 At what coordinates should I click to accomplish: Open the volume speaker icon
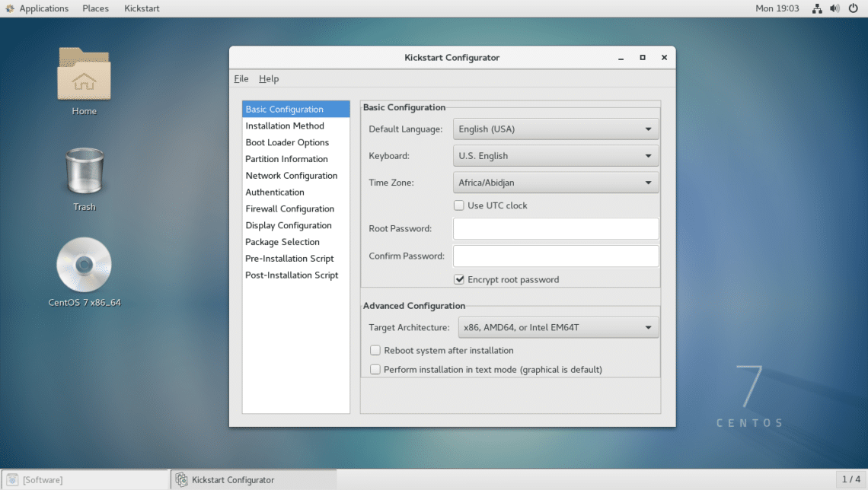tap(834, 8)
